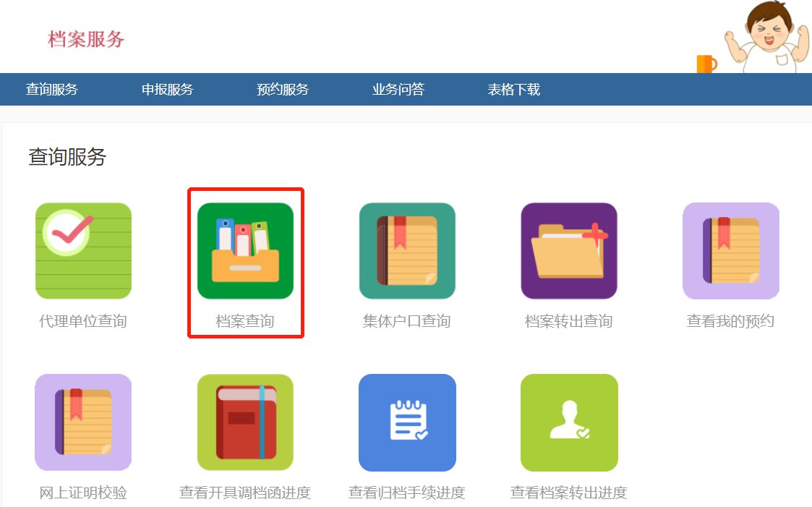Open the 查看我的预约 notebook icon
812x507 pixels.
[x=731, y=251]
